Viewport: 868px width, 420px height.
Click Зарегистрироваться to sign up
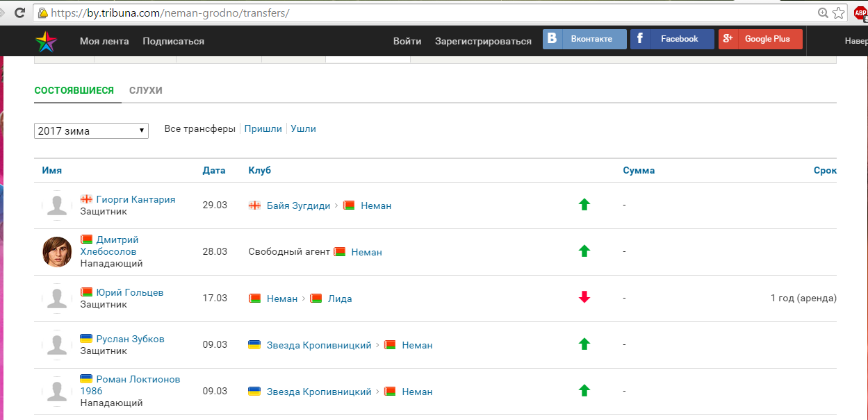click(x=483, y=41)
